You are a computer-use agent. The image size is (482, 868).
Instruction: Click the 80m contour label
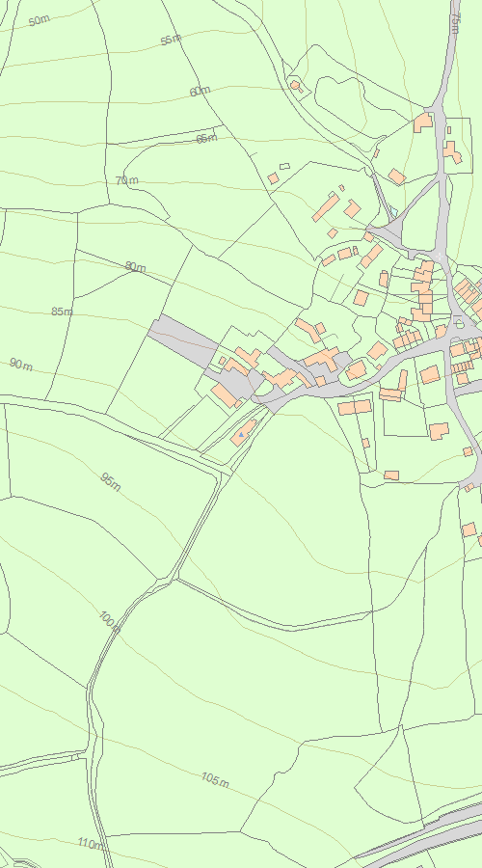(x=136, y=267)
